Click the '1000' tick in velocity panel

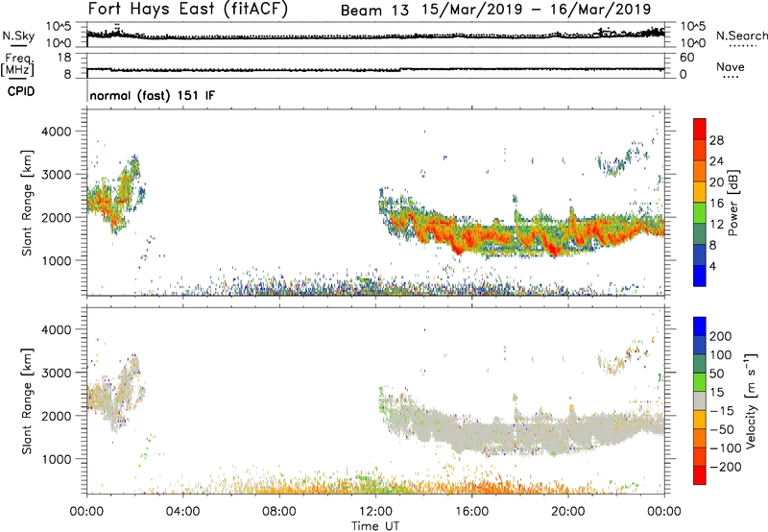[x=56, y=459]
